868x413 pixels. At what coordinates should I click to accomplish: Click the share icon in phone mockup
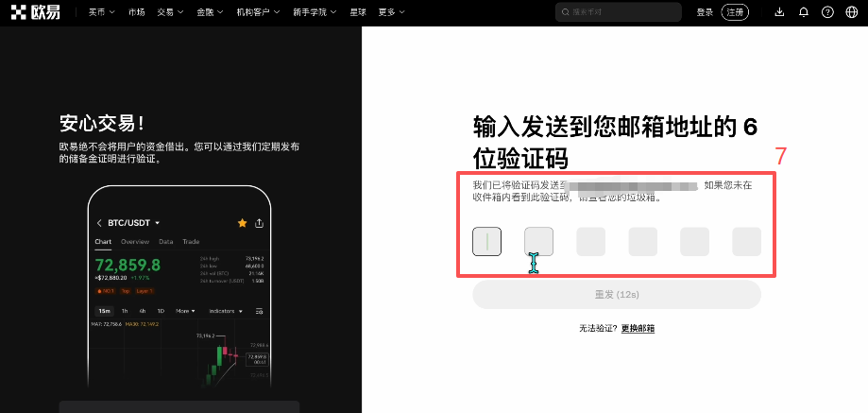pyautogui.click(x=259, y=223)
